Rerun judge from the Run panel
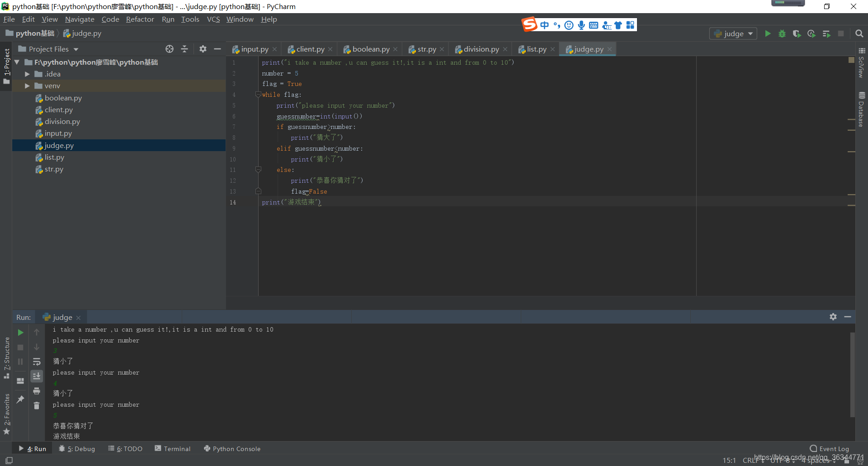This screenshot has height=466, width=868. [20, 333]
